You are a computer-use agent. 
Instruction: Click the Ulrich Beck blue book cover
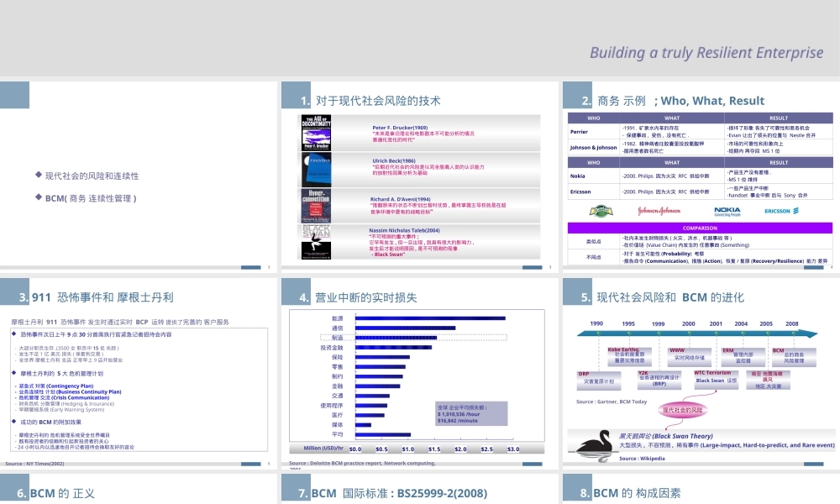pos(316,169)
